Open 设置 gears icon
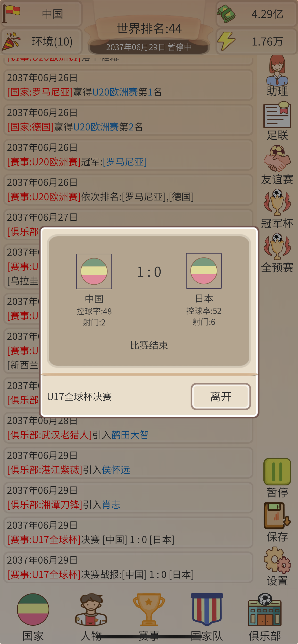 [277, 566]
